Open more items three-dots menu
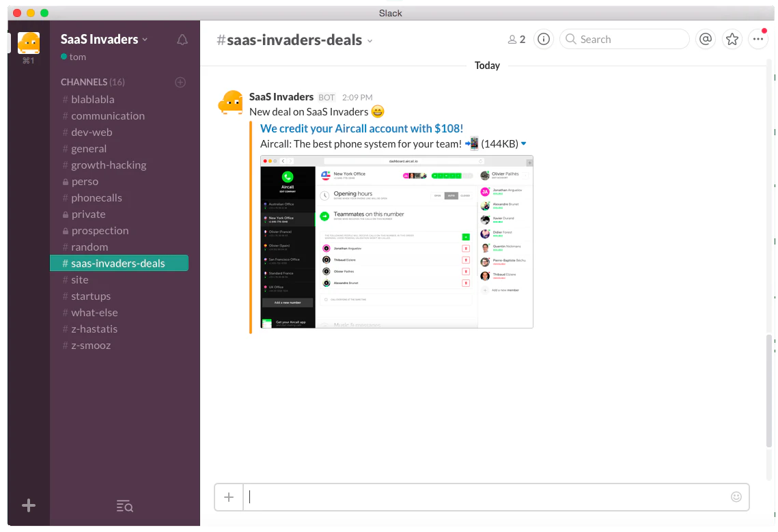The height and width of the screenshot is (532, 778). click(758, 39)
